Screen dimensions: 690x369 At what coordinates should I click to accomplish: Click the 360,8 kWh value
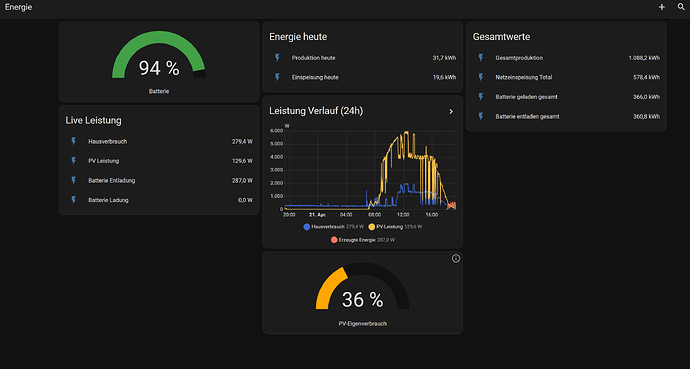pyautogui.click(x=646, y=117)
